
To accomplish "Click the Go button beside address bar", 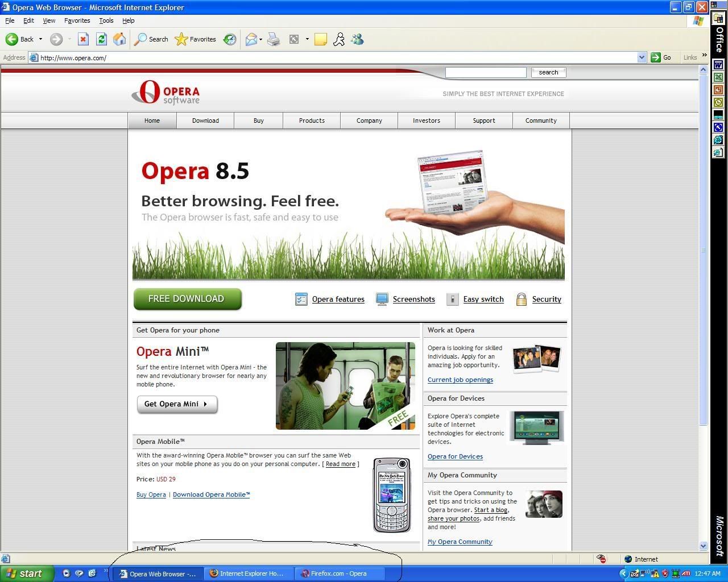I will coord(661,57).
